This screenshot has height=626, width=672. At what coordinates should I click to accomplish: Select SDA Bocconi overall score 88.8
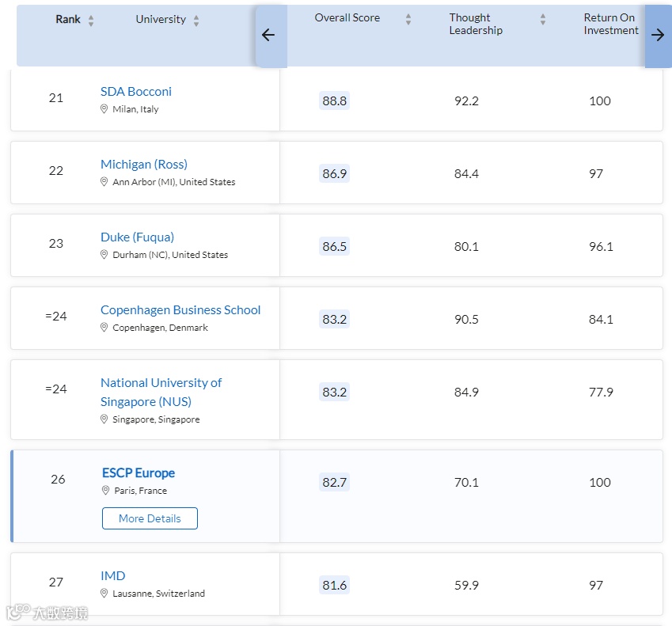(334, 101)
